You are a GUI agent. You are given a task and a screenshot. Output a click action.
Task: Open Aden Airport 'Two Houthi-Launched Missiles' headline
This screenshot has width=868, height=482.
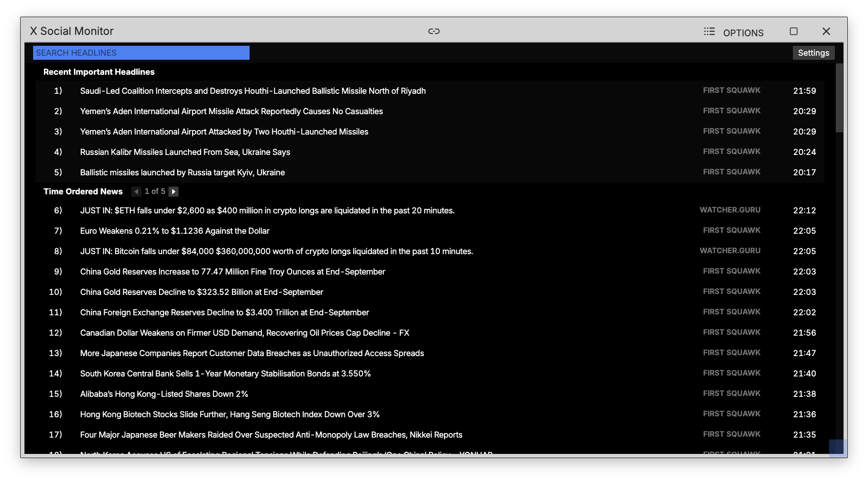[224, 132]
